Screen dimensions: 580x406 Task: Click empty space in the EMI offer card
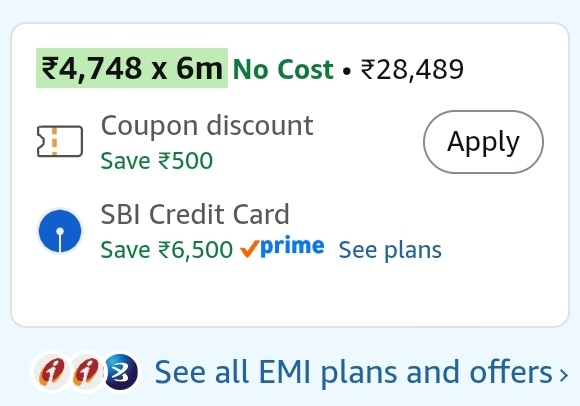click(x=290, y=296)
